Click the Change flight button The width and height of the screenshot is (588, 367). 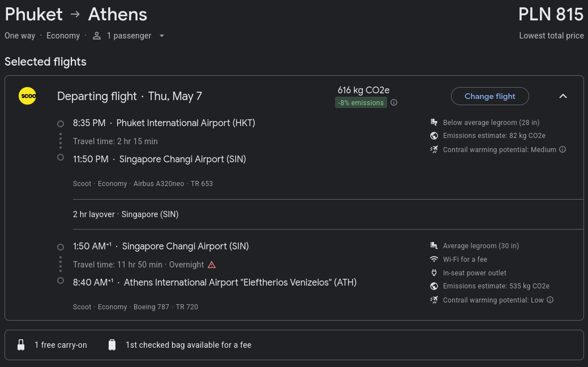(x=490, y=96)
